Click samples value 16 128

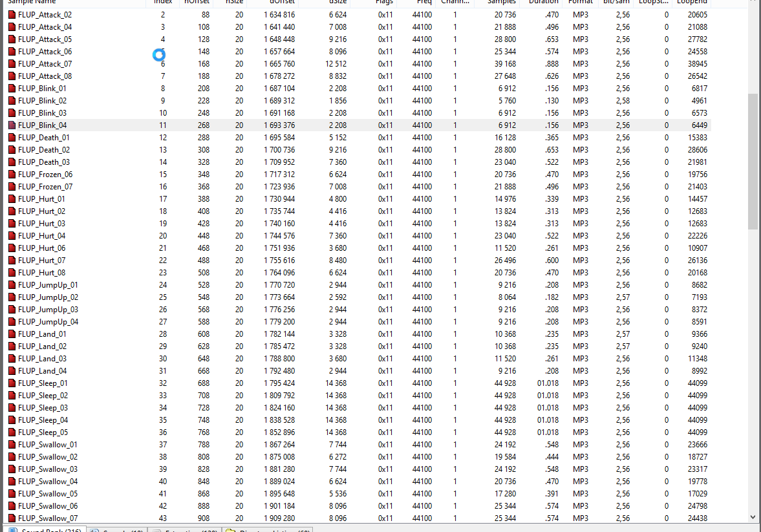pyautogui.click(x=505, y=138)
